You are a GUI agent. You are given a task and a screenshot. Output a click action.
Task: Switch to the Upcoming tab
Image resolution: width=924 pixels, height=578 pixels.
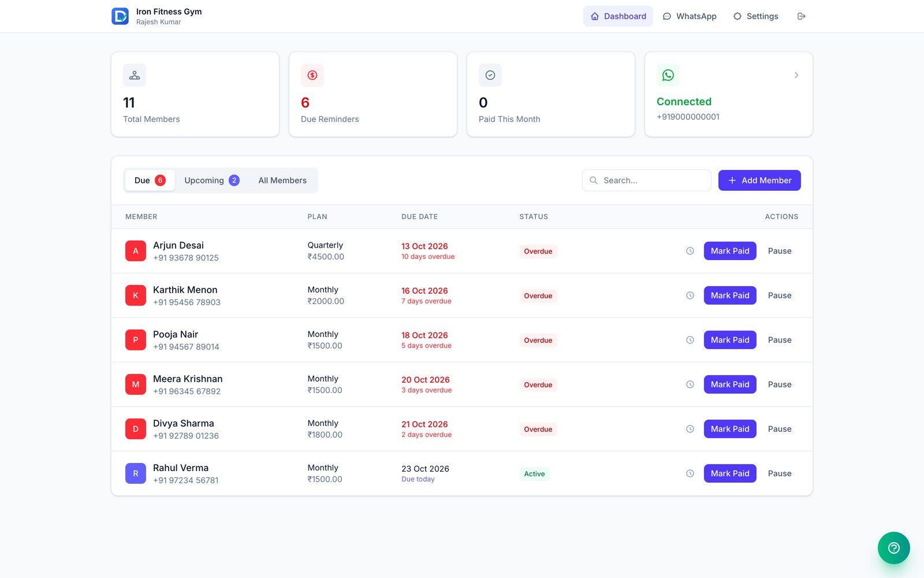tap(211, 180)
